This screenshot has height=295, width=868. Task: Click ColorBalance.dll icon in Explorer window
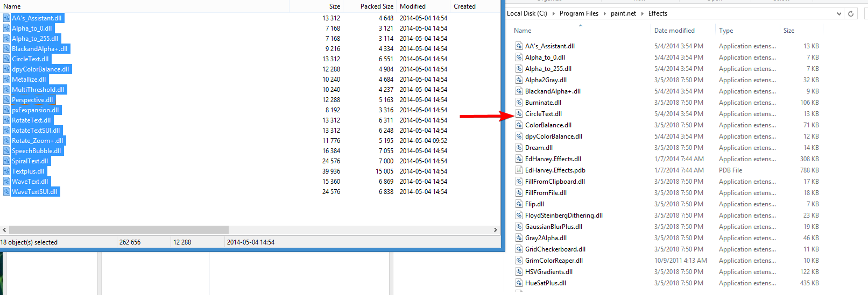pyautogui.click(x=519, y=125)
